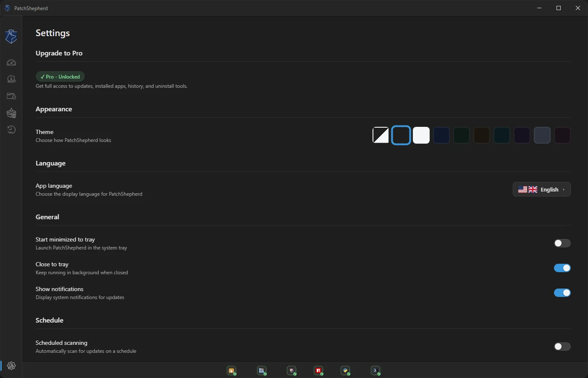The image size is (588, 378).
Task: Click 'Choose the display language for PatchShepherd' text
Action: pyautogui.click(x=89, y=194)
